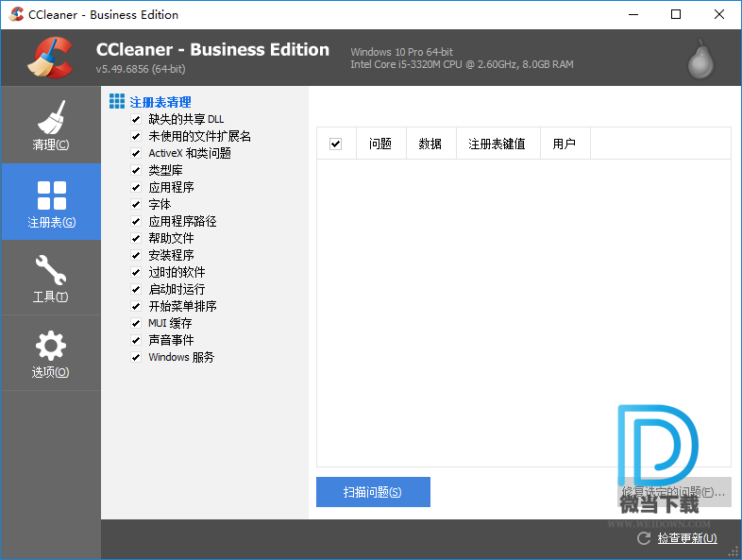This screenshot has width=742, height=560.
Task: Toggle the 类型库 checkbox
Action: [136, 170]
